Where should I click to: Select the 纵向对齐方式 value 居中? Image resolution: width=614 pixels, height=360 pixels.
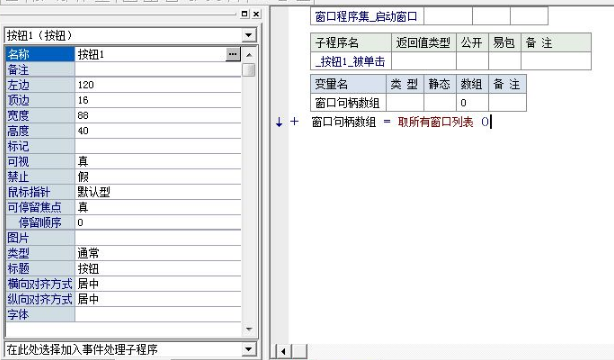tap(158, 299)
